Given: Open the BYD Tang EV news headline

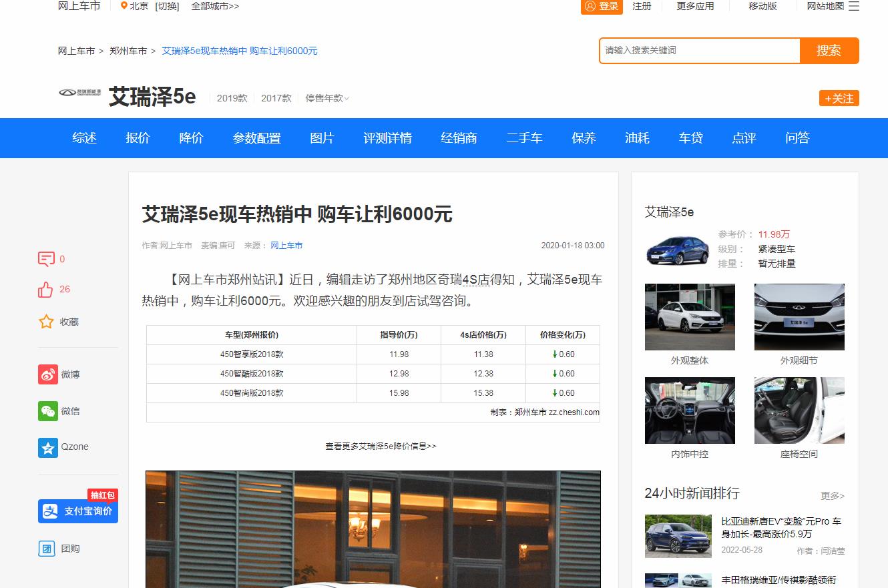Looking at the screenshot, I should 782,528.
